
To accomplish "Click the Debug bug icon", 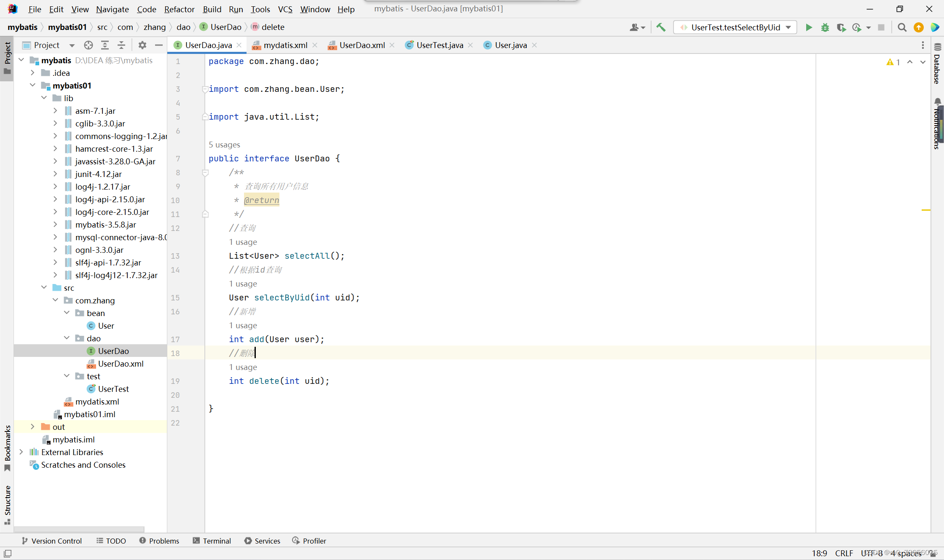I will pyautogui.click(x=825, y=27).
